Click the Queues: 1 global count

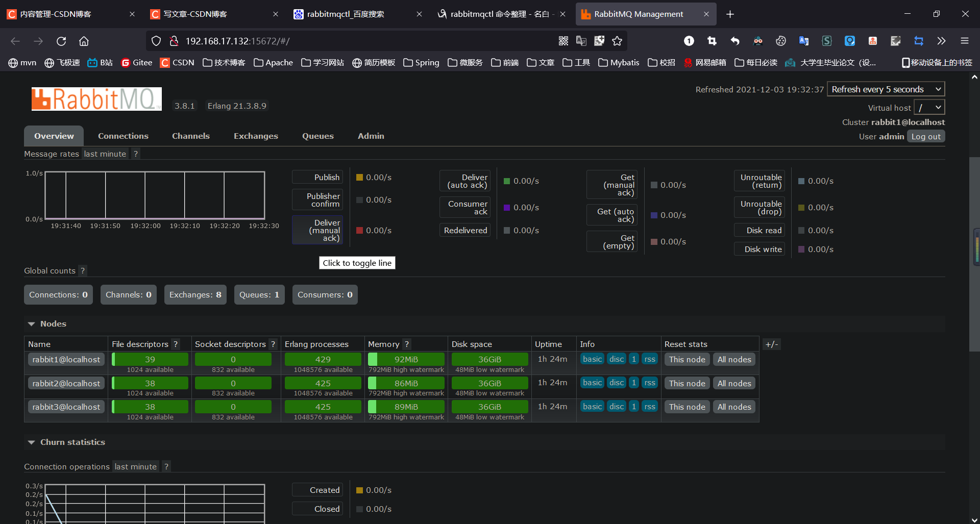pos(259,294)
